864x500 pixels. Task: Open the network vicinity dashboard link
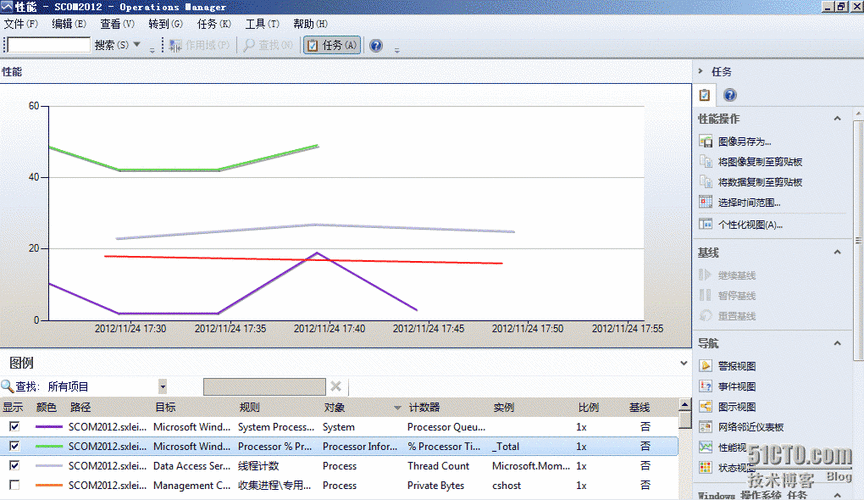click(751, 427)
